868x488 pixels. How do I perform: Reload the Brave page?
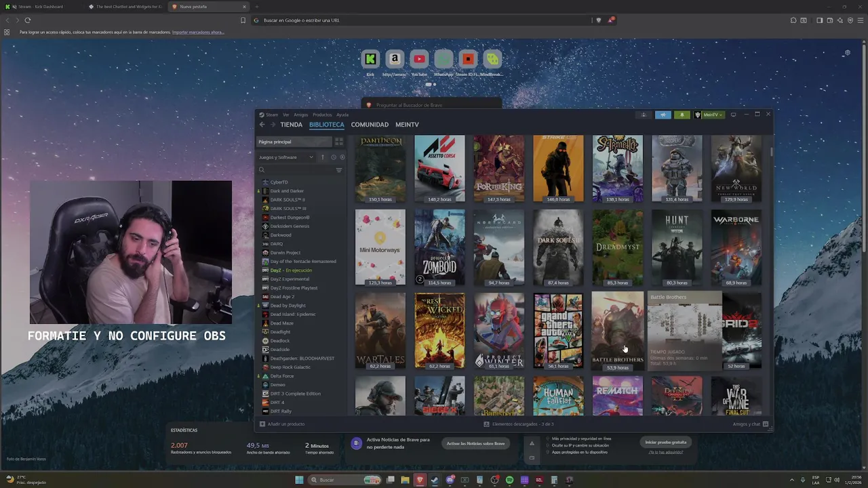[28, 20]
